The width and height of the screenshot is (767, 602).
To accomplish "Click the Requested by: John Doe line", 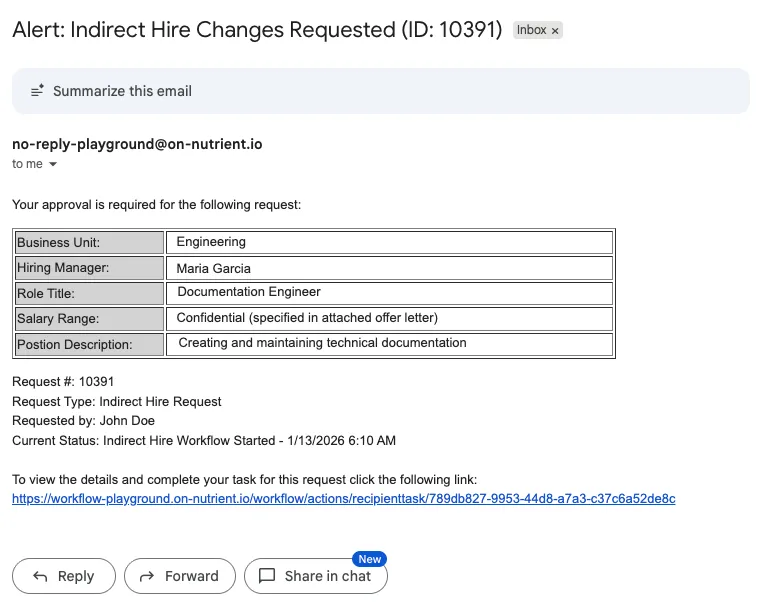I will 84,421.
